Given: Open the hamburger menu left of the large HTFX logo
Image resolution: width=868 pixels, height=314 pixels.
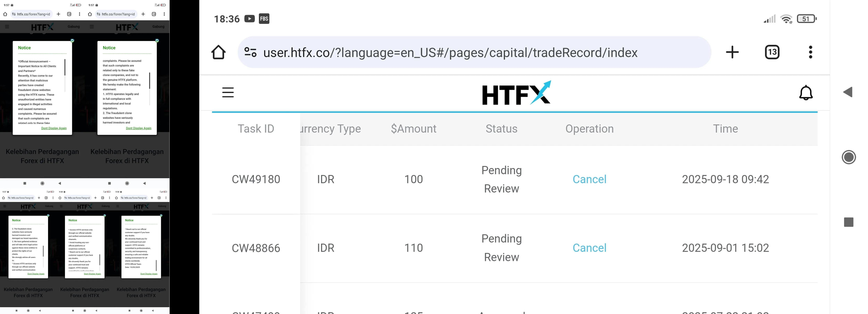Looking at the screenshot, I should [x=228, y=92].
